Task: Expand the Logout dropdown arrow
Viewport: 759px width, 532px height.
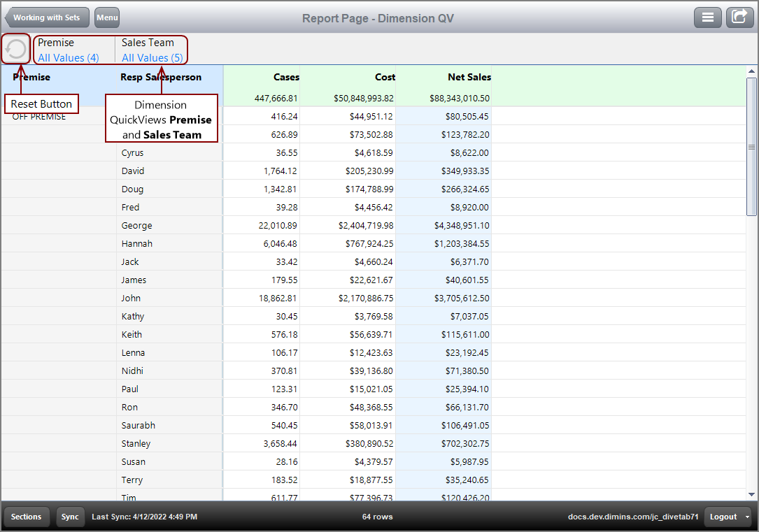Action: pos(748,517)
